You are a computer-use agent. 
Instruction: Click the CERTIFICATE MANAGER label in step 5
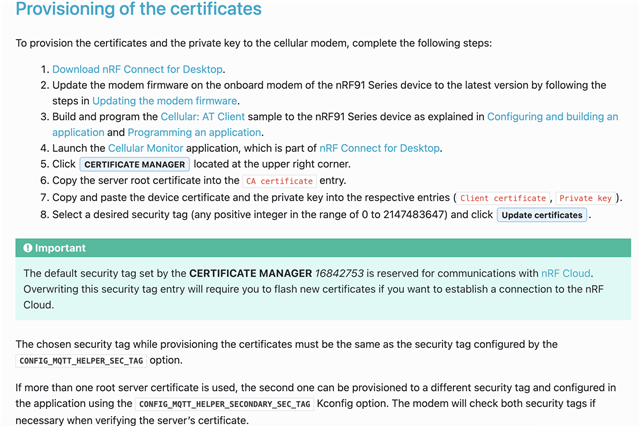134,165
